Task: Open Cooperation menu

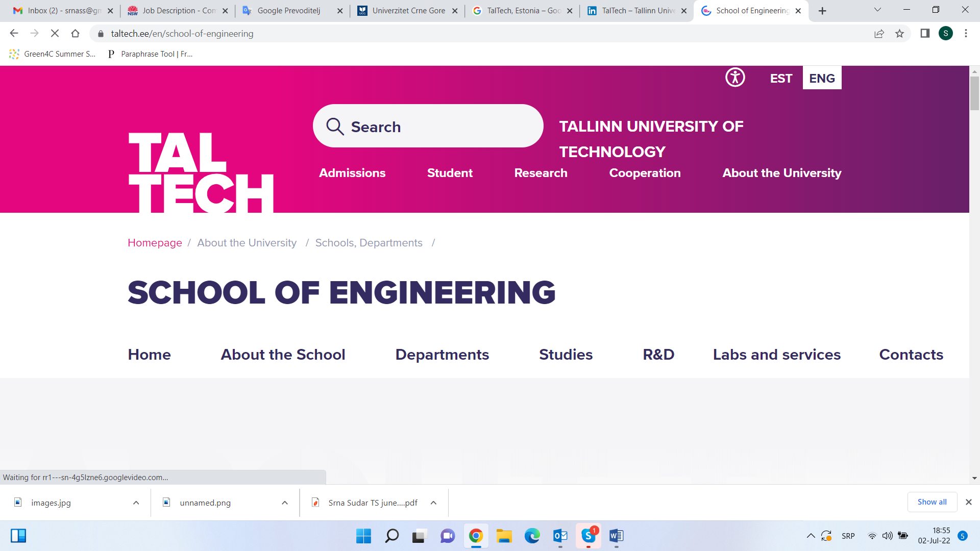Action: 645,173
